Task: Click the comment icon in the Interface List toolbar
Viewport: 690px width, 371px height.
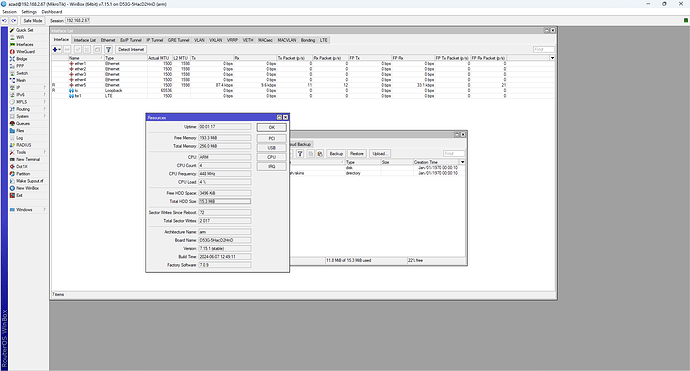Action: tap(97, 49)
